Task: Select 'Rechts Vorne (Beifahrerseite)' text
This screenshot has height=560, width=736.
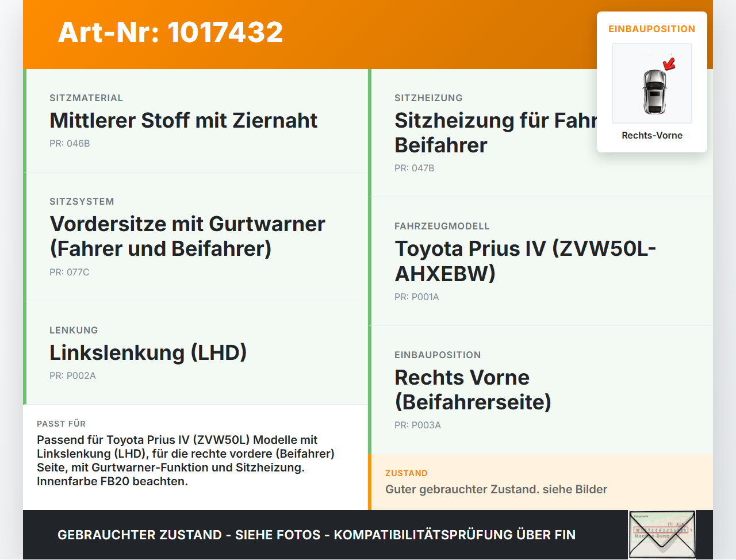Action: [x=473, y=390]
